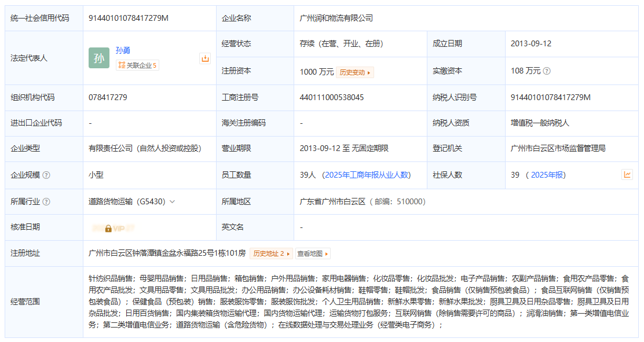Click the 关联企业 5 tag
The height and width of the screenshot is (342, 644).
(137, 65)
